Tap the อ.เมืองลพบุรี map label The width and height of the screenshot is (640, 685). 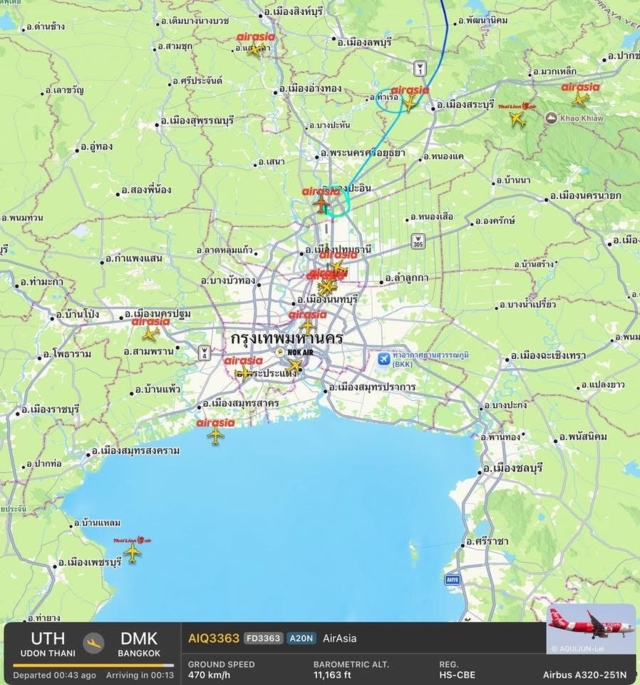click(x=364, y=42)
